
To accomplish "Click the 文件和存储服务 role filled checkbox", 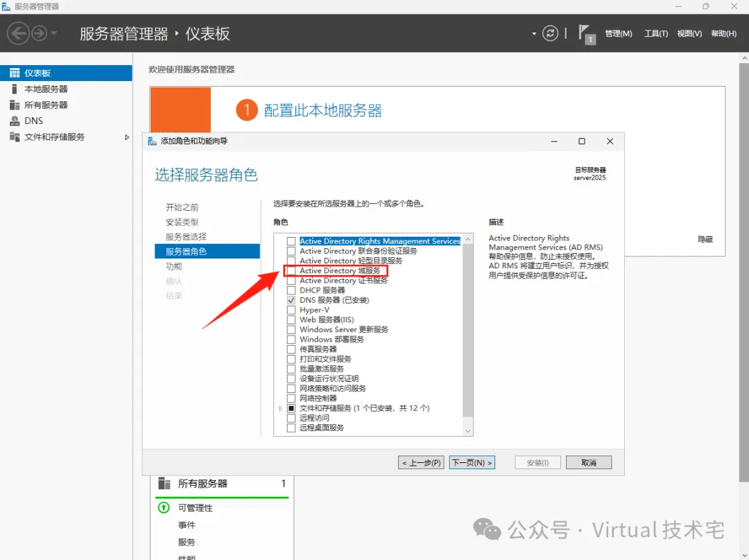I will (x=291, y=408).
